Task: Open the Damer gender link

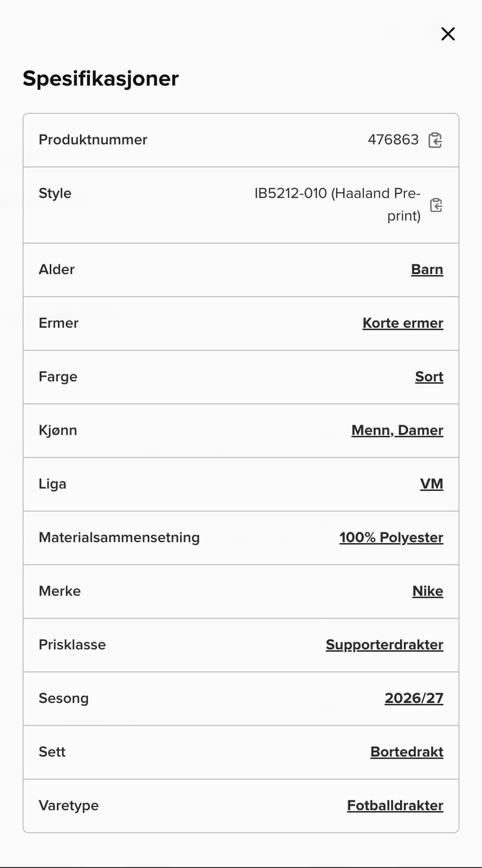Action: tap(420, 430)
